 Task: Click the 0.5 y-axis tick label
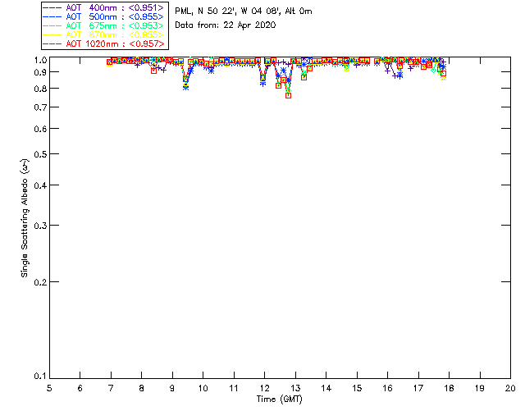[40, 154]
